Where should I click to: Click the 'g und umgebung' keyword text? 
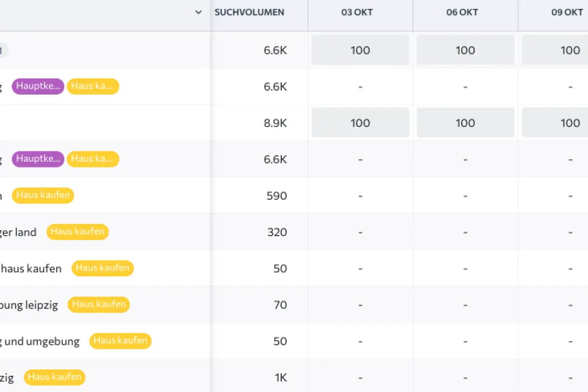[x=40, y=341]
